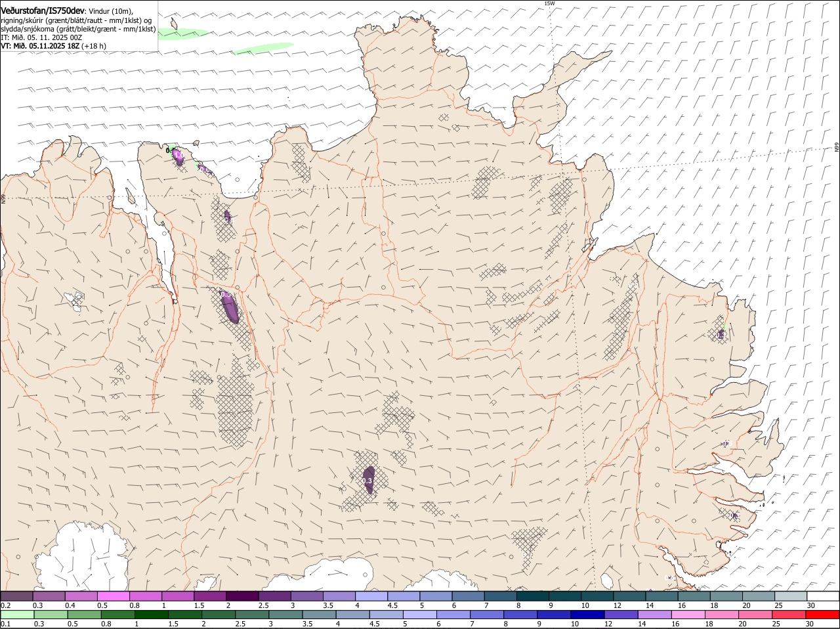Click the pink 16 swatch on rain scale
This screenshot has height=629, width=840.
tap(688, 615)
